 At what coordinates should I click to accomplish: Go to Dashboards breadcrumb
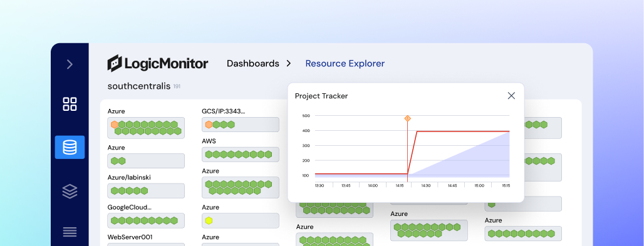tap(253, 64)
